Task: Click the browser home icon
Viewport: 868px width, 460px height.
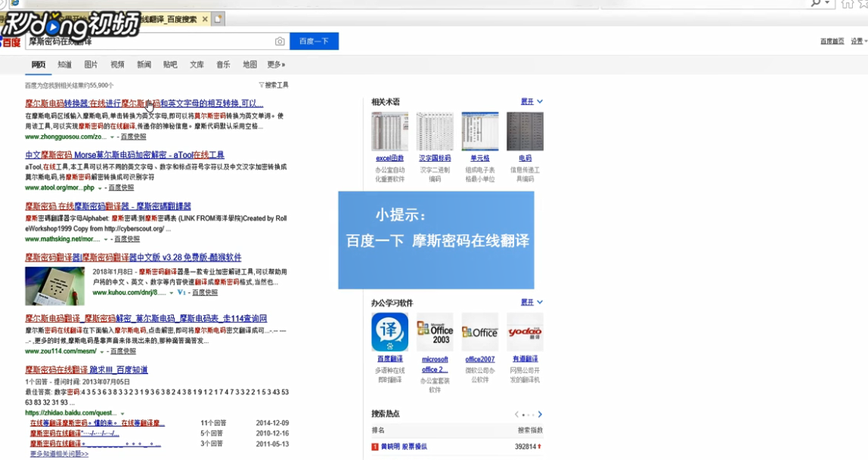Action: pos(847,3)
